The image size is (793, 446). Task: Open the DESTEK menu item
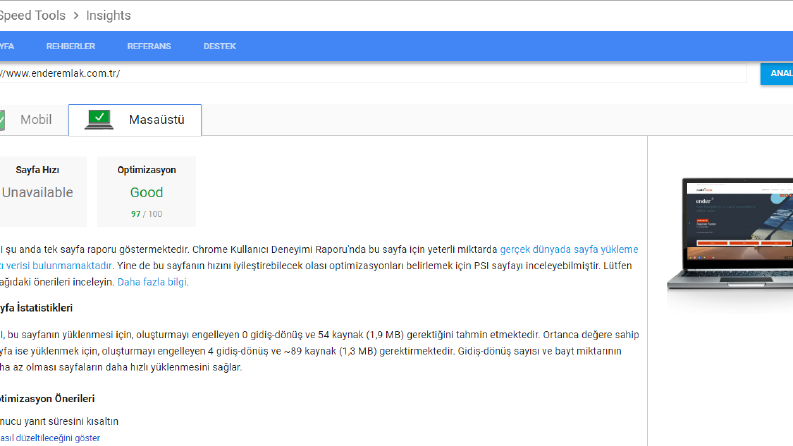point(219,46)
